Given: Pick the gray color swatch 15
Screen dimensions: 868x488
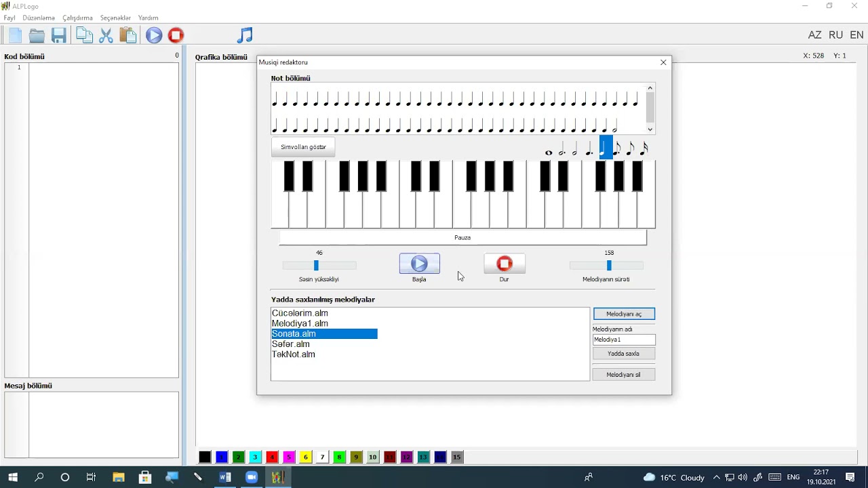Looking at the screenshot, I should pyautogui.click(x=457, y=457).
